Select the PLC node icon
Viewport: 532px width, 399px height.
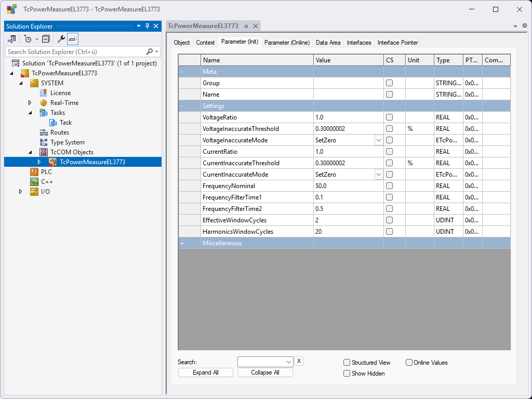34,171
